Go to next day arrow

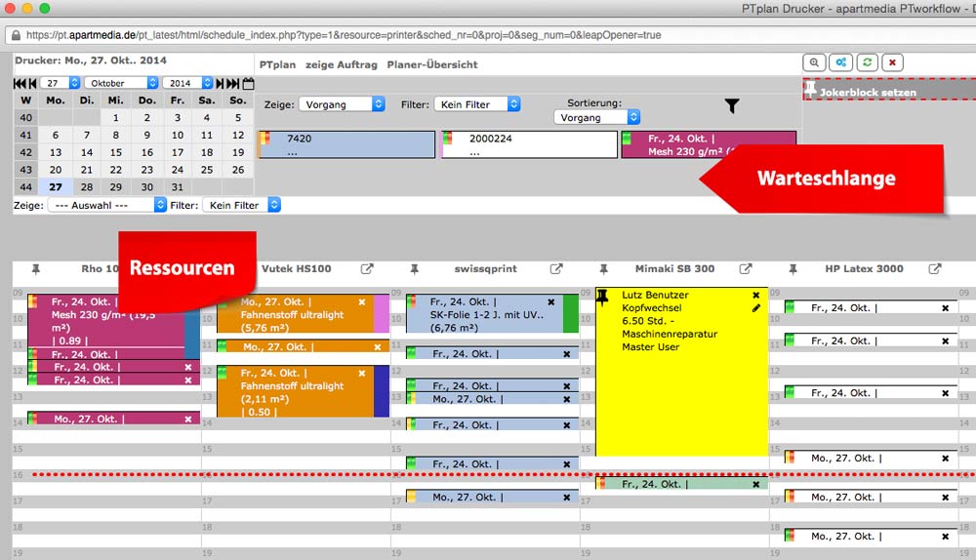point(220,83)
